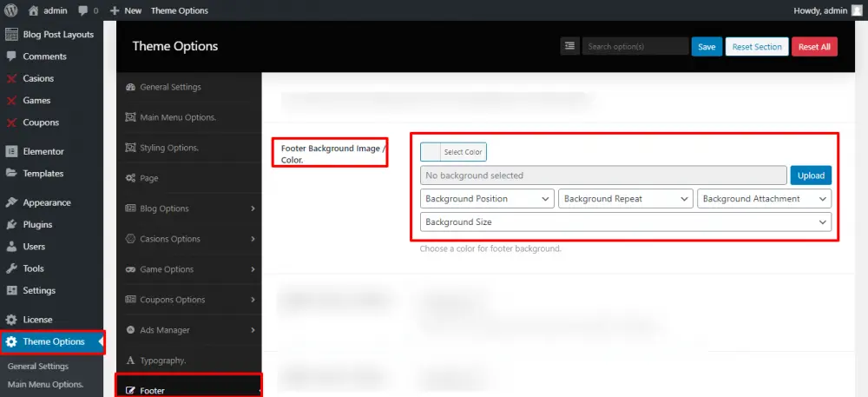The image size is (868, 397).
Task: Open the Background Attachment dropdown
Action: pos(765,199)
